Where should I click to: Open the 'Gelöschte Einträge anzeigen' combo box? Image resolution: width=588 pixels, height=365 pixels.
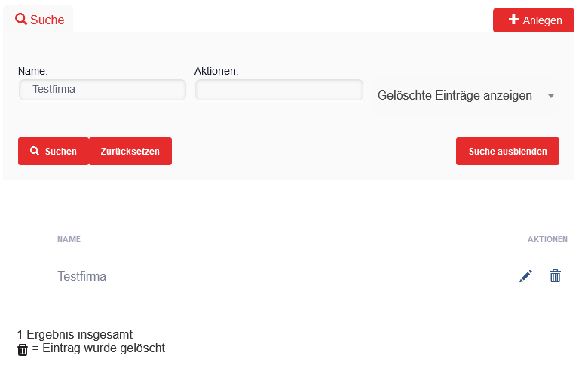455,96
